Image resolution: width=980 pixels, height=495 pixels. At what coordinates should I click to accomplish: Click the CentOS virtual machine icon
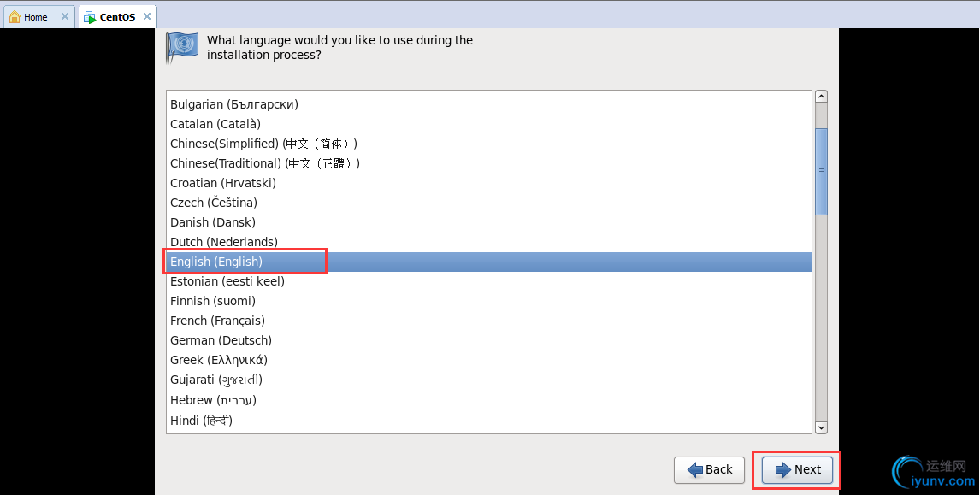(90, 17)
